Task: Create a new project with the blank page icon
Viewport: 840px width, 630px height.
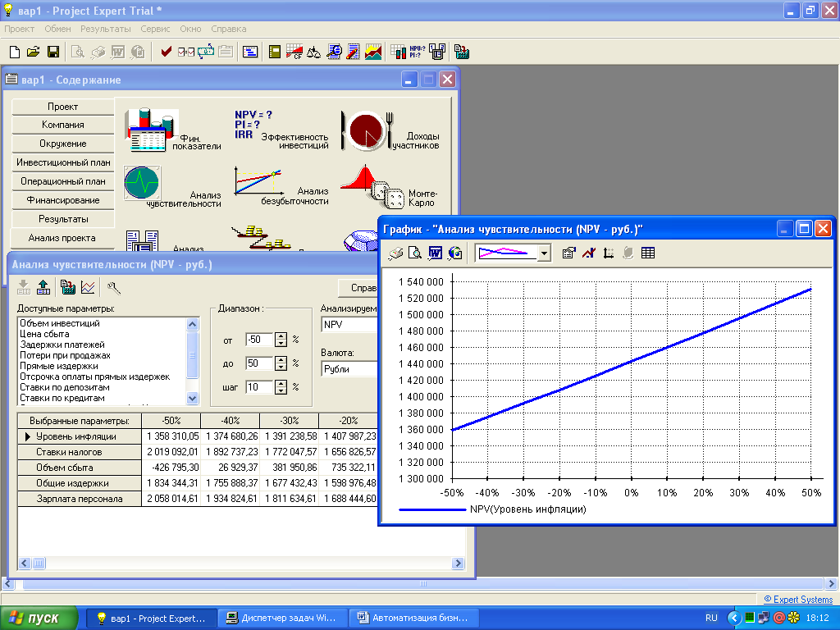Action: tap(15, 52)
